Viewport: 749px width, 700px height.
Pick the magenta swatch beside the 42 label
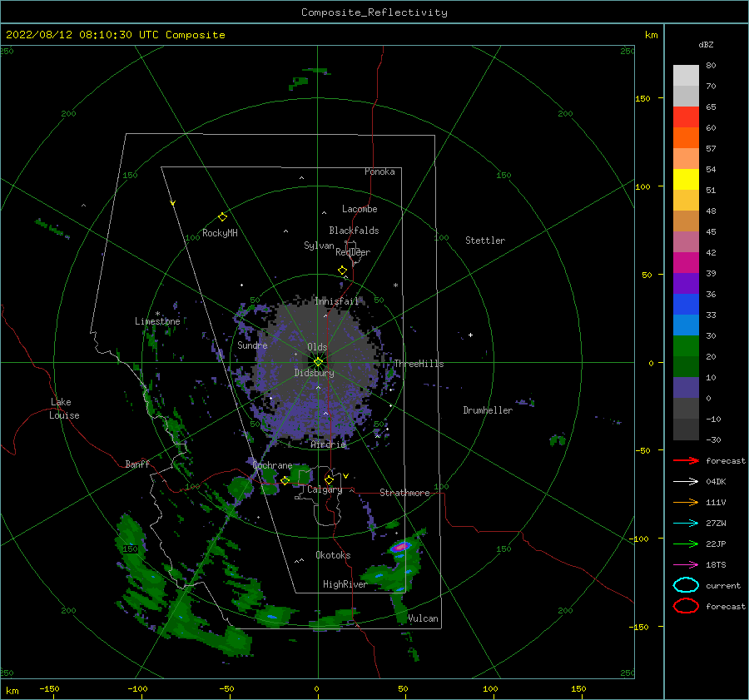click(686, 262)
